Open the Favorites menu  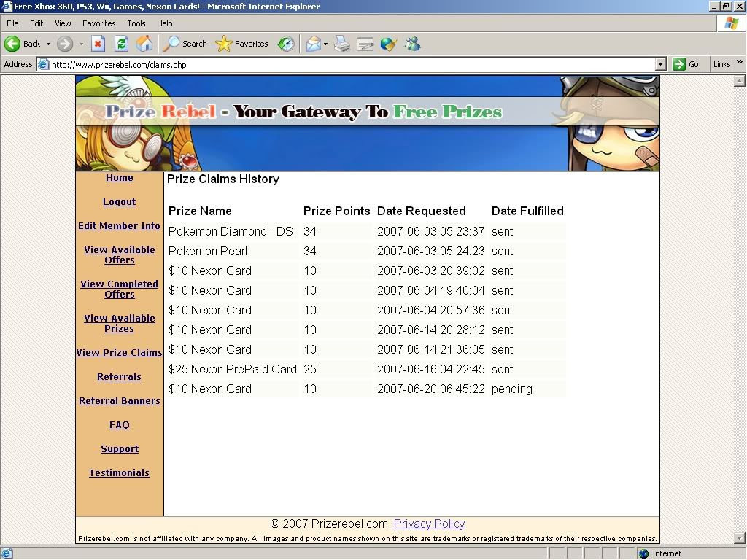point(98,23)
